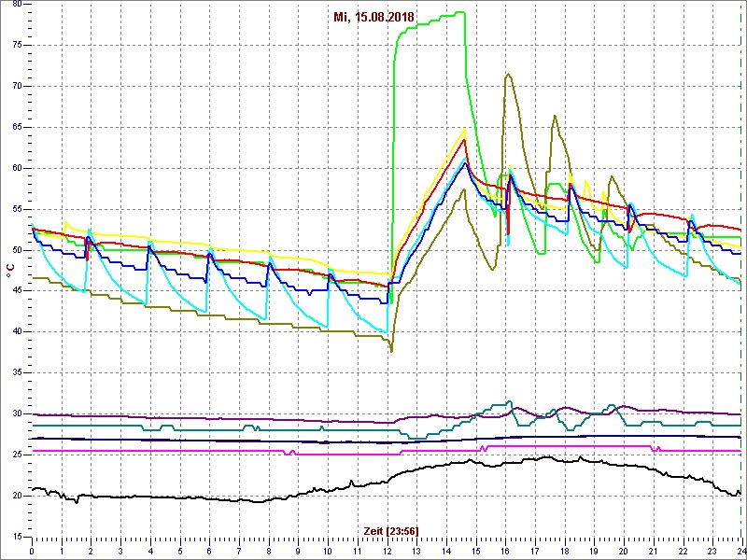Click the hour label 17 on the time axis
Viewport: 747px width, 560px height.
pyautogui.click(x=535, y=552)
